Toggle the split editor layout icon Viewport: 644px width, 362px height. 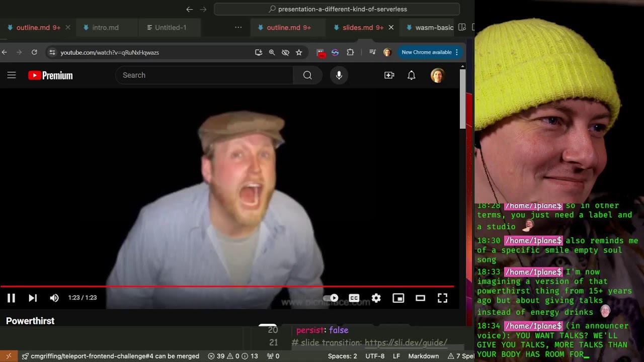click(x=462, y=28)
